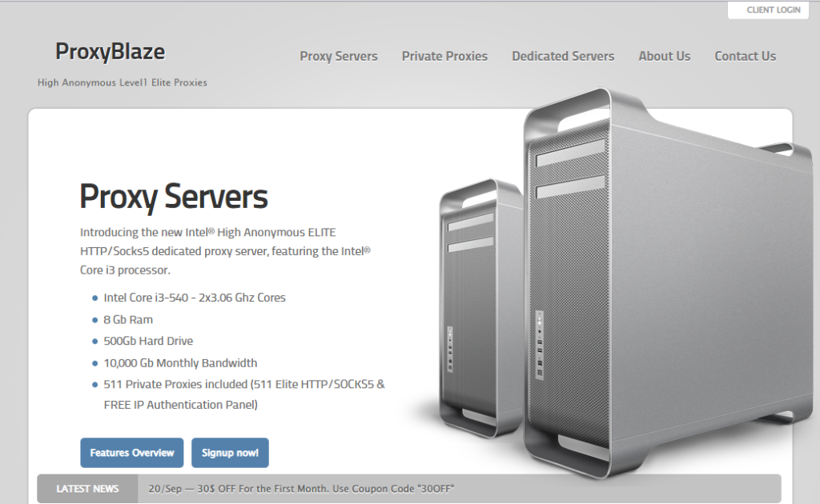Click the 511 Private Proxies included item
820x504 pixels.
click(x=244, y=384)
